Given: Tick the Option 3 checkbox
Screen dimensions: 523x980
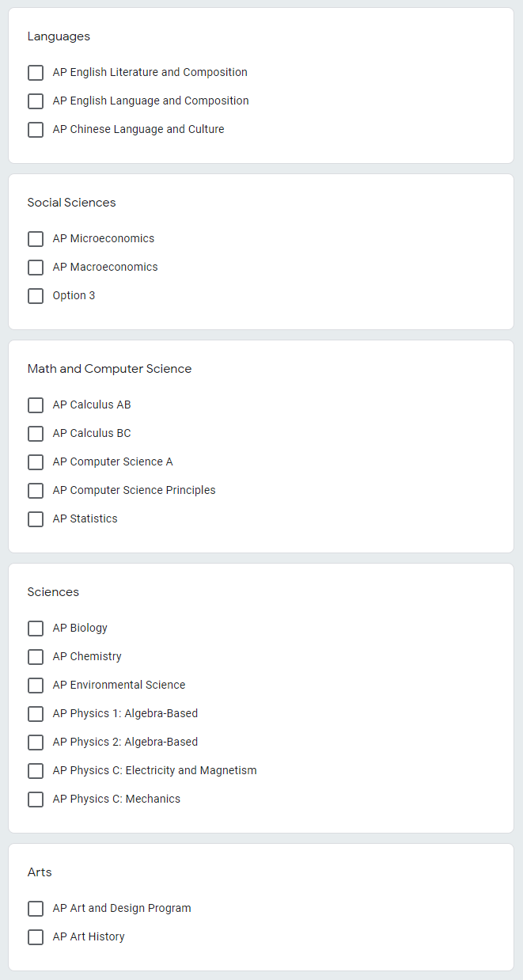Looking at the screenshot, I should 36,296.
